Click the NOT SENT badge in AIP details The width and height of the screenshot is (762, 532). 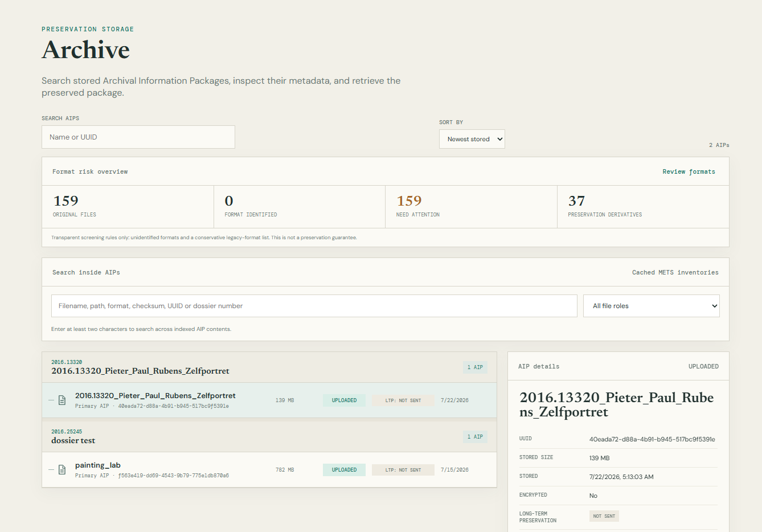[604, 516]
